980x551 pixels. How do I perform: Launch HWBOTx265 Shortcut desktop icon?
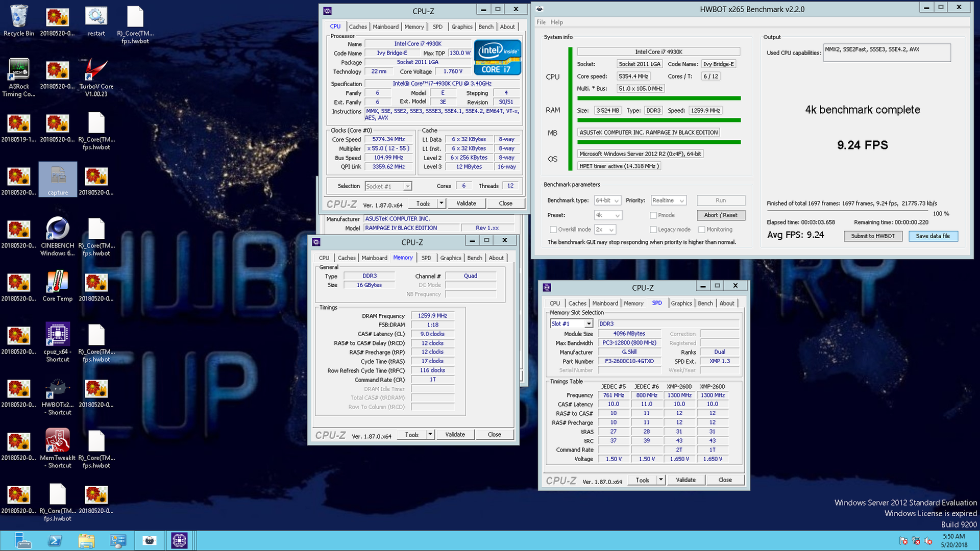[x=58, y=396]
